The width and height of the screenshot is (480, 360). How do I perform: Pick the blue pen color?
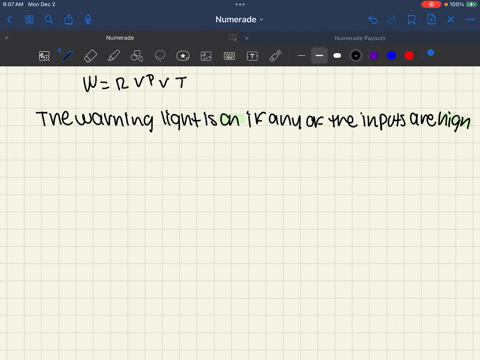tap(391, 56)
